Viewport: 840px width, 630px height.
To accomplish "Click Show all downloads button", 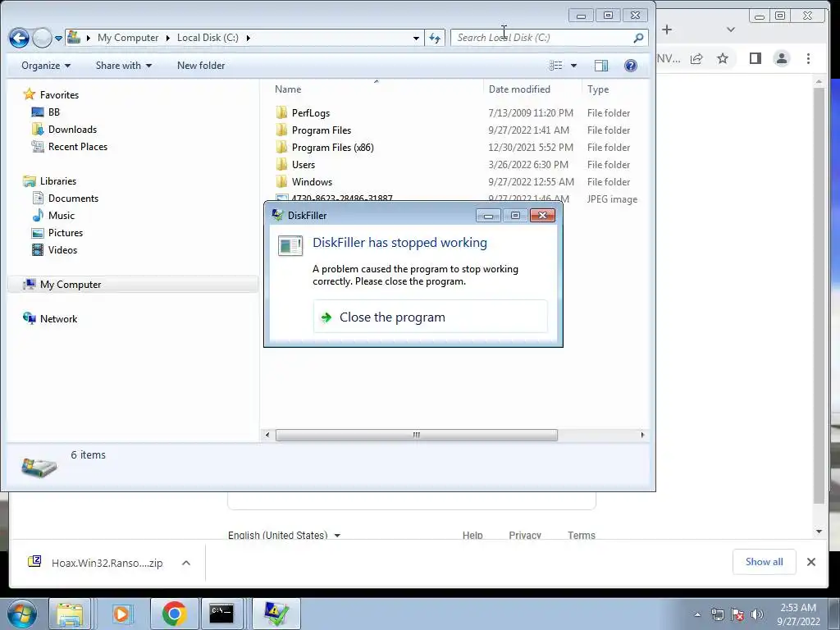I will [x=764, y=562].
